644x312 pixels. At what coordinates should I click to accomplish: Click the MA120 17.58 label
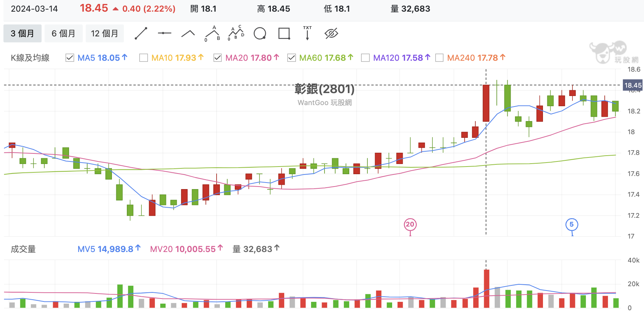pos(402,58)
